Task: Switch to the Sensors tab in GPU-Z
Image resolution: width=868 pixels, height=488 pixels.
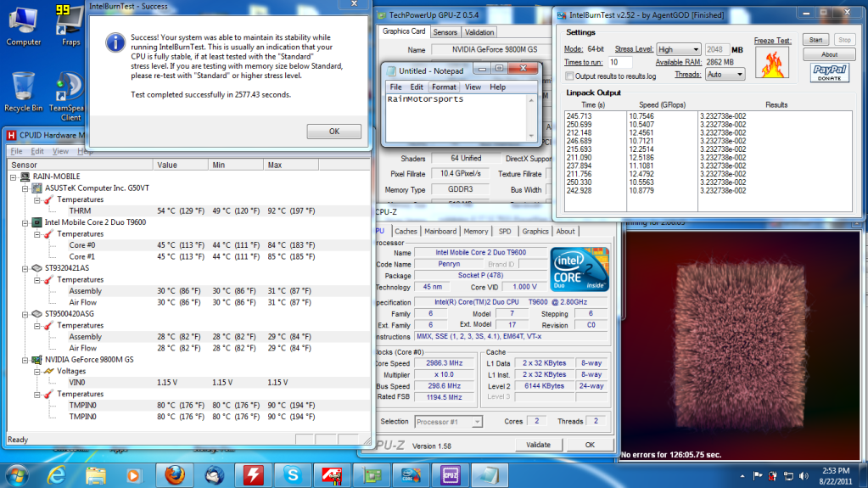Action: coord(445,32)
